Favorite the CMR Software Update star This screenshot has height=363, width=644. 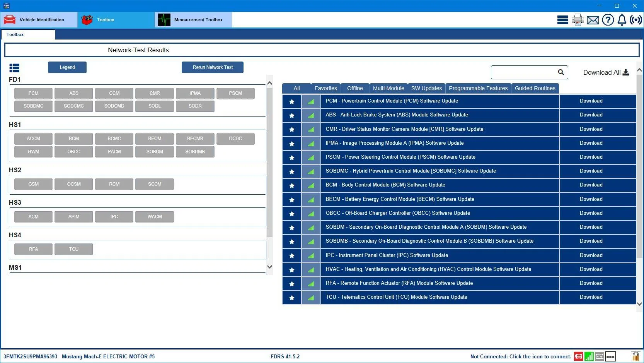pos(292,129)
